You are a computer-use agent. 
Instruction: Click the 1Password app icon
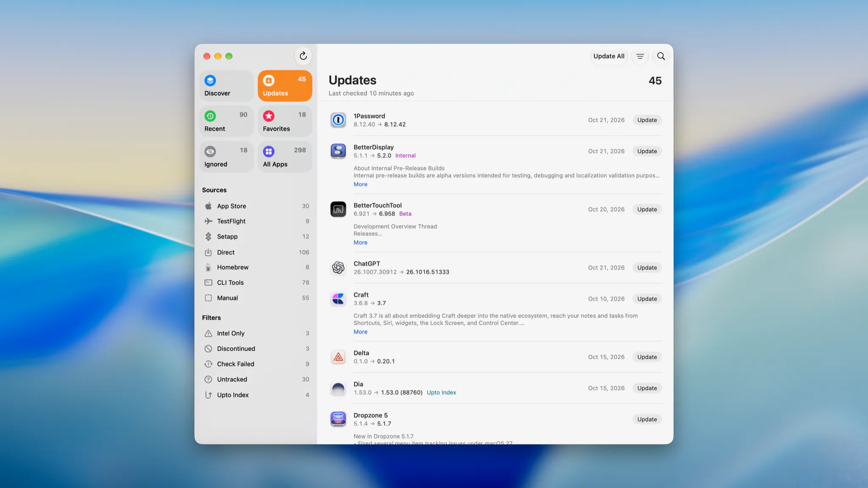(x=338, y=120)
